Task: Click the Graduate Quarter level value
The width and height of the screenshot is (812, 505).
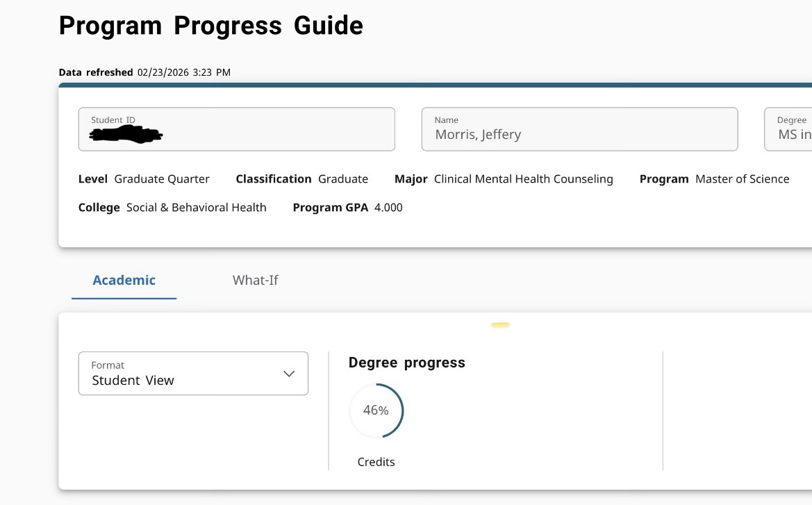Action: [x=162, y=179]
